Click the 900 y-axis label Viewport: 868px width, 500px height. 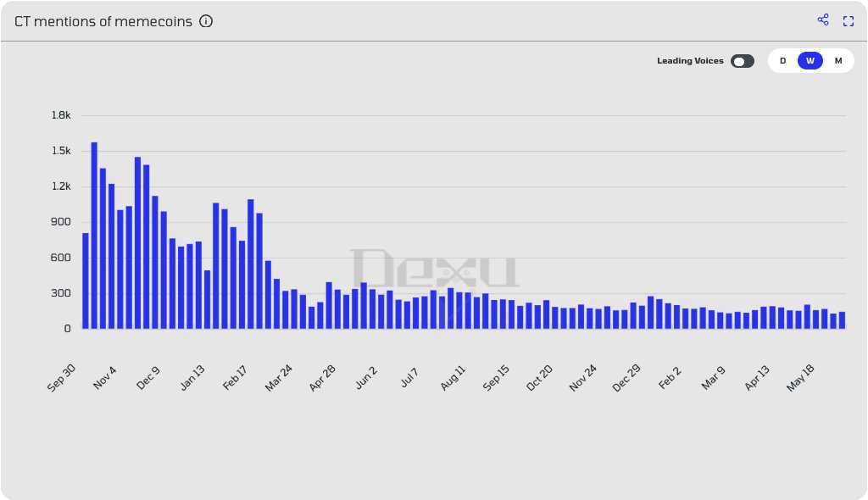(61, 221)
